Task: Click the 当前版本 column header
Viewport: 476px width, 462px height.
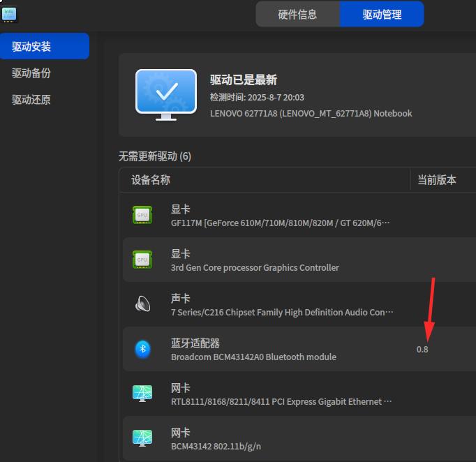Action: [x=437, y=180]
